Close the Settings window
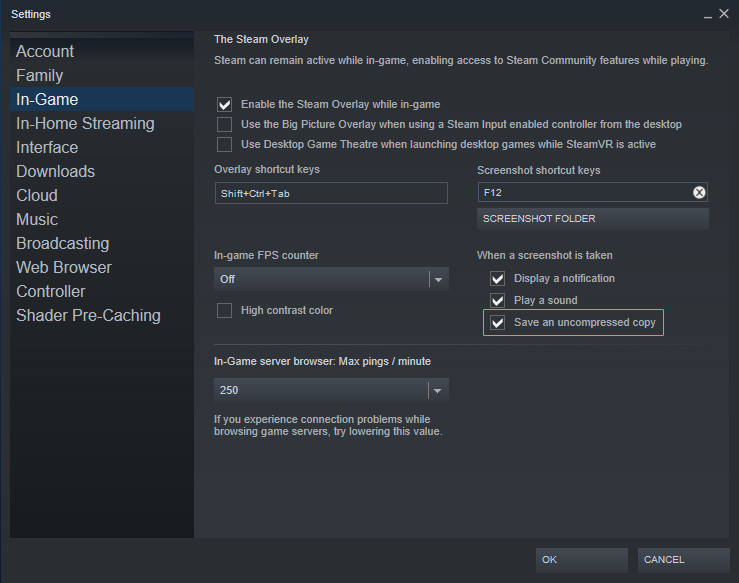This screenshot has height=583, width=739. pyautogui.click(x=724, y=14)
